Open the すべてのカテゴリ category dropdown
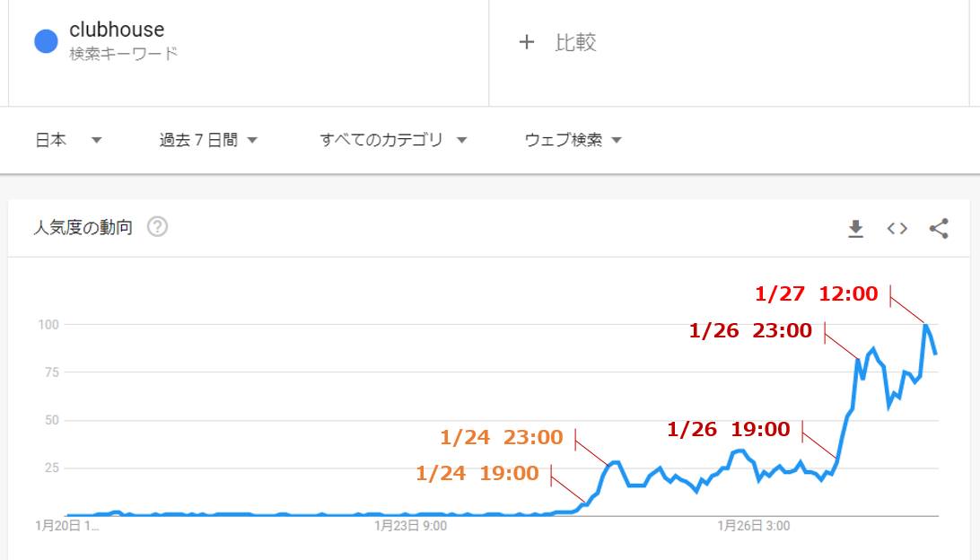 pos(393,140)
